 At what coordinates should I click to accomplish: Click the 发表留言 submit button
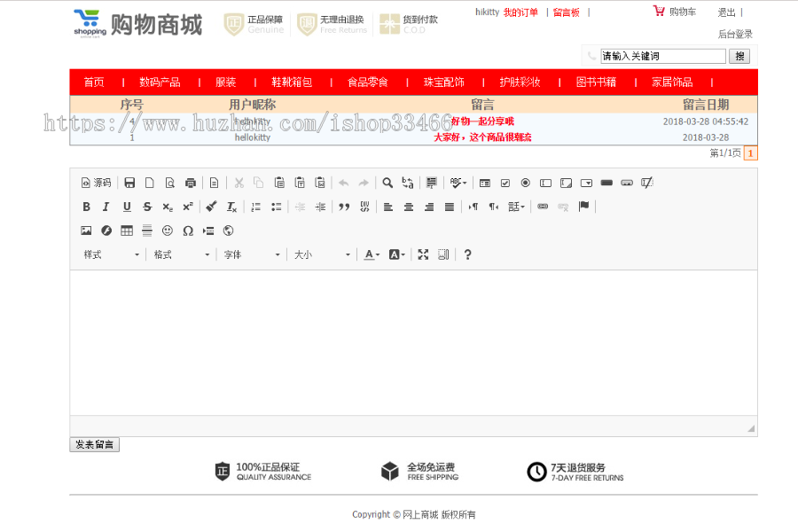tap(94, 444)
